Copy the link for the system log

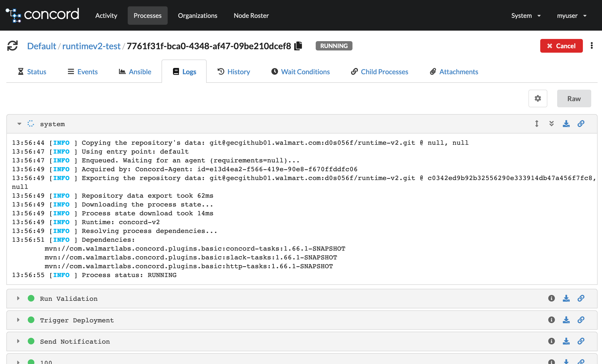click(x=581, y=124)
